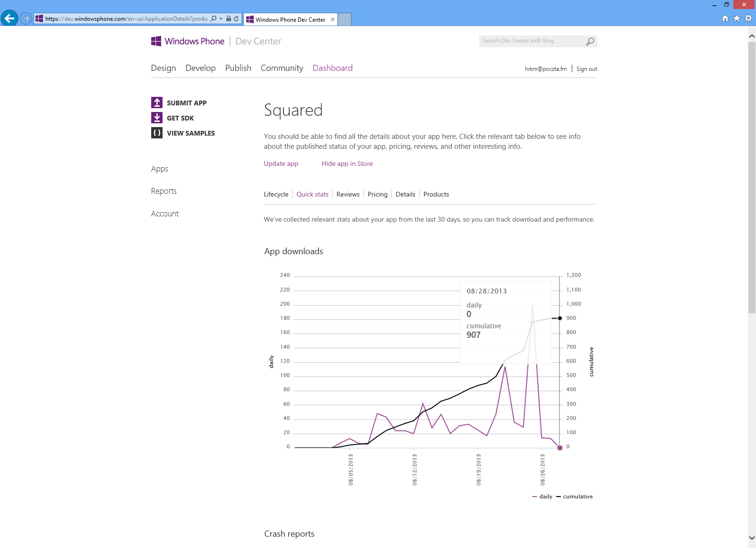The width and height of the screenshot is (756, 548).
Task: Click the address bar search magnifier icon
Action: (214, 19)
